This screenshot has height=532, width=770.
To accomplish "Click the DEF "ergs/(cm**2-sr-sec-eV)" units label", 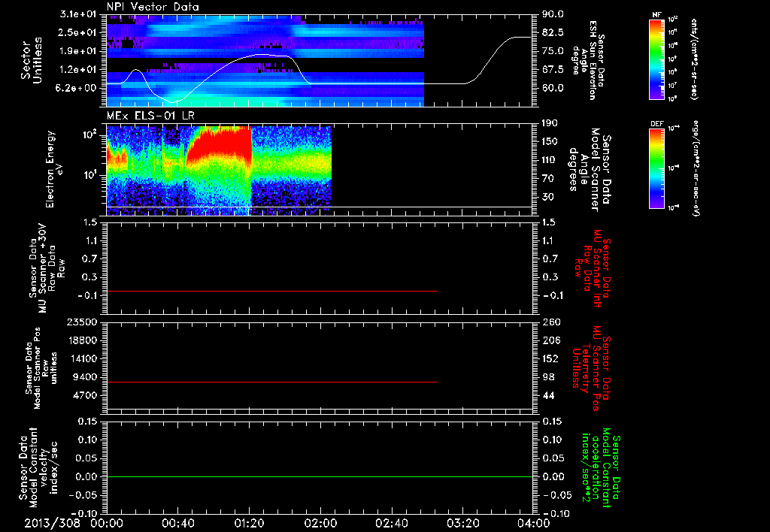I will point(696,168).
